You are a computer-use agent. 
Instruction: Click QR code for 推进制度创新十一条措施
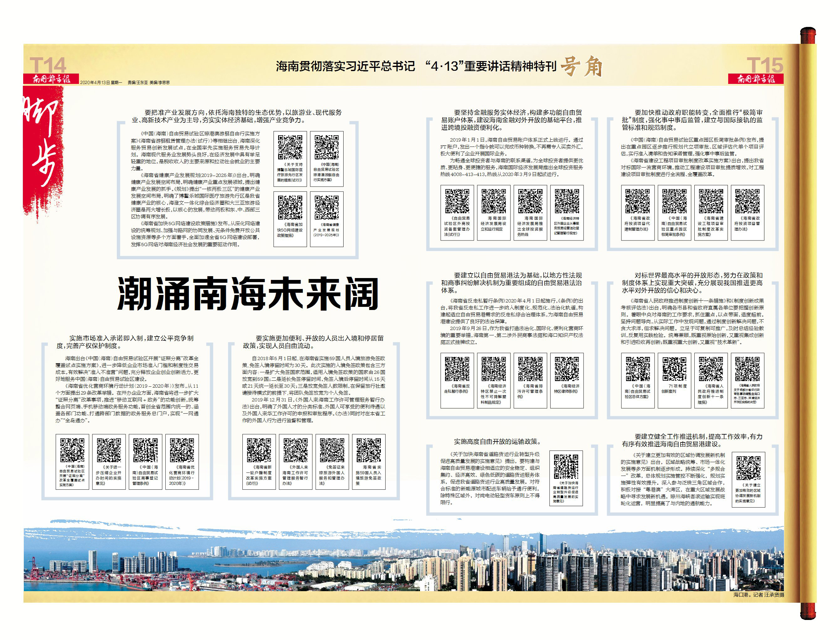click(711, 369)
